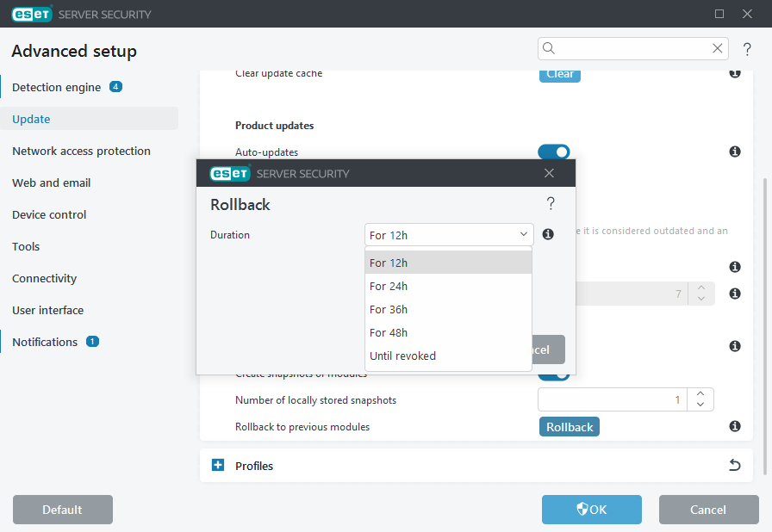The image size is (772, 532).
Task: Click info icon for Rollback to previous modules
Action: pos(735,426)
